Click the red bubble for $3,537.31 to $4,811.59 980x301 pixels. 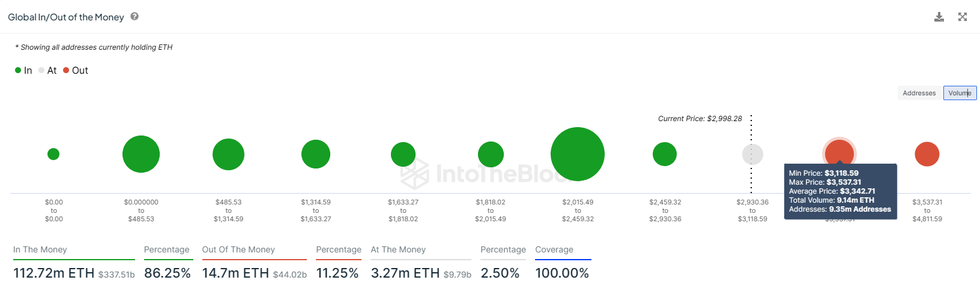click(x=927, y=154)
